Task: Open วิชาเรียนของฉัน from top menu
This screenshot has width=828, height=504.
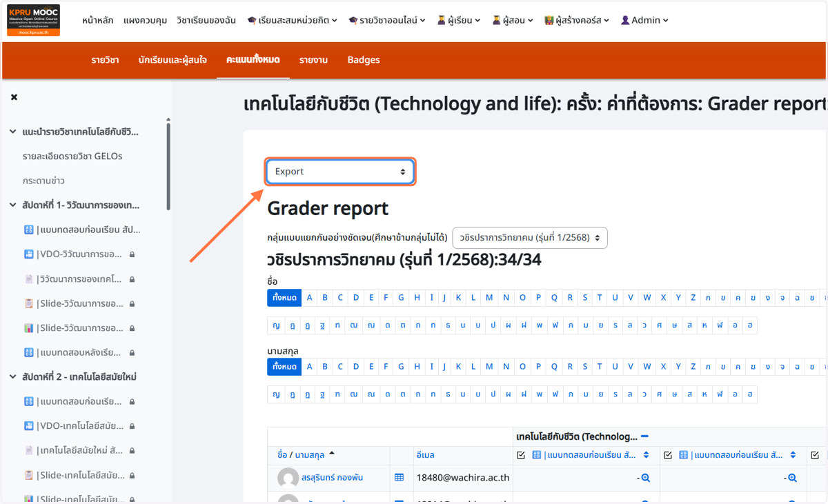Action: pos(206,21)
